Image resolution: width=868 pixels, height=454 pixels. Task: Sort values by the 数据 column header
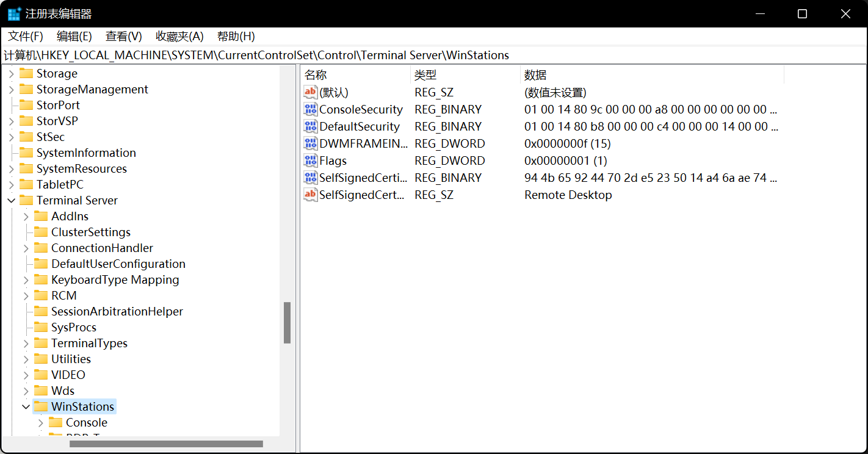click(x=653, y=75)
